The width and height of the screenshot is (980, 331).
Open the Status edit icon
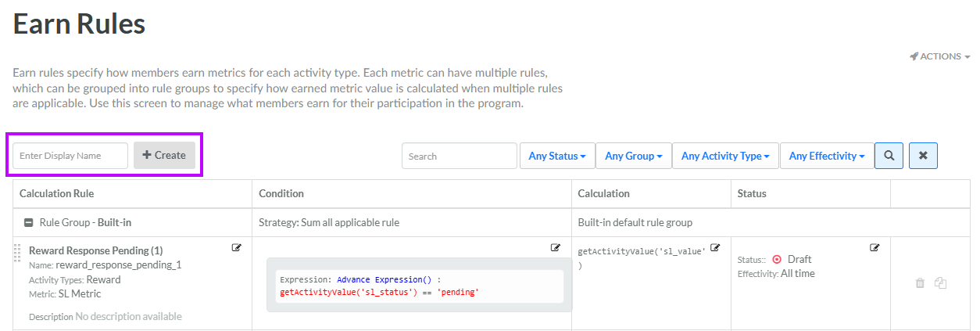point(874,248)
